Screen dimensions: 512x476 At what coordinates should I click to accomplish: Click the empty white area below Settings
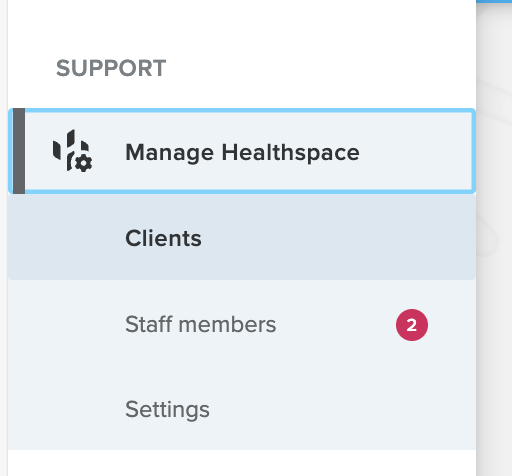pos(242,463)
